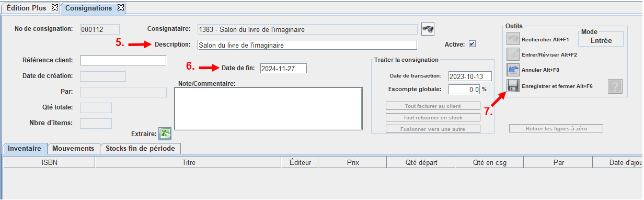
Task: Click Tout facturer au client button
Action: (433, 106)
